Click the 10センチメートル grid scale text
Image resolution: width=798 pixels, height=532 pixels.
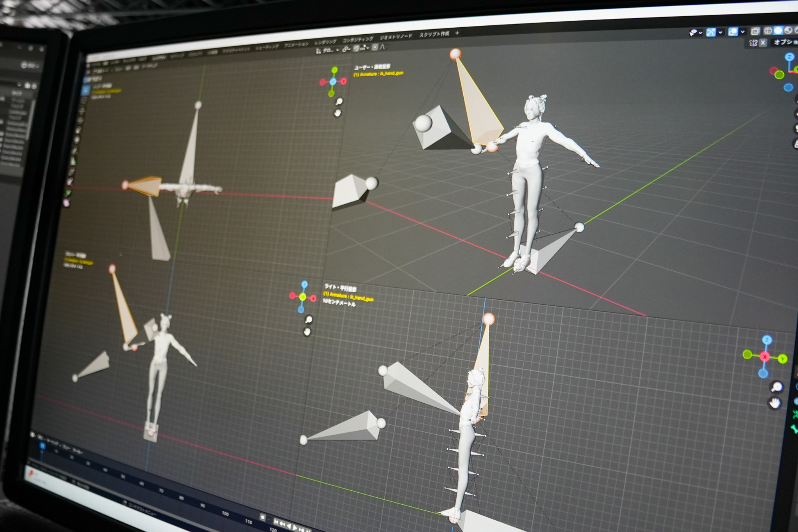coord(339,303)
